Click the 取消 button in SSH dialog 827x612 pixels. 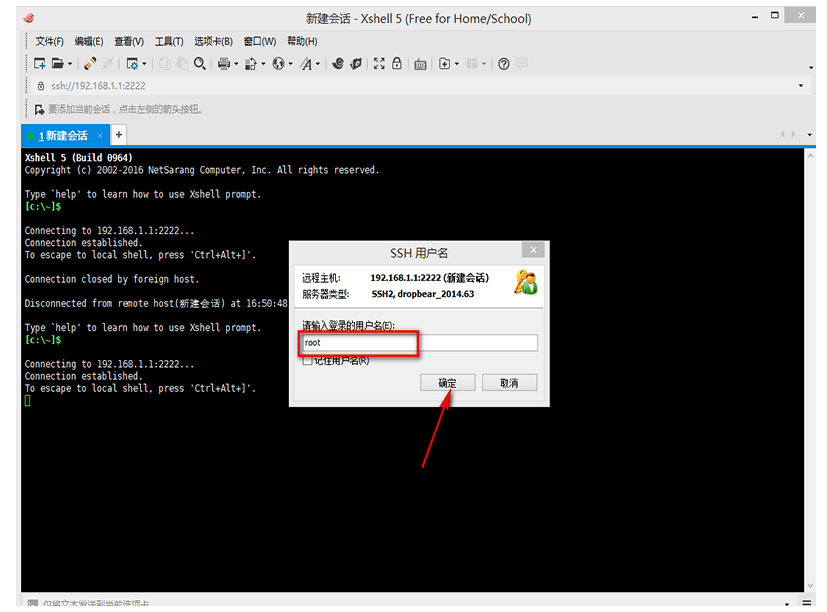click(509, 383)
